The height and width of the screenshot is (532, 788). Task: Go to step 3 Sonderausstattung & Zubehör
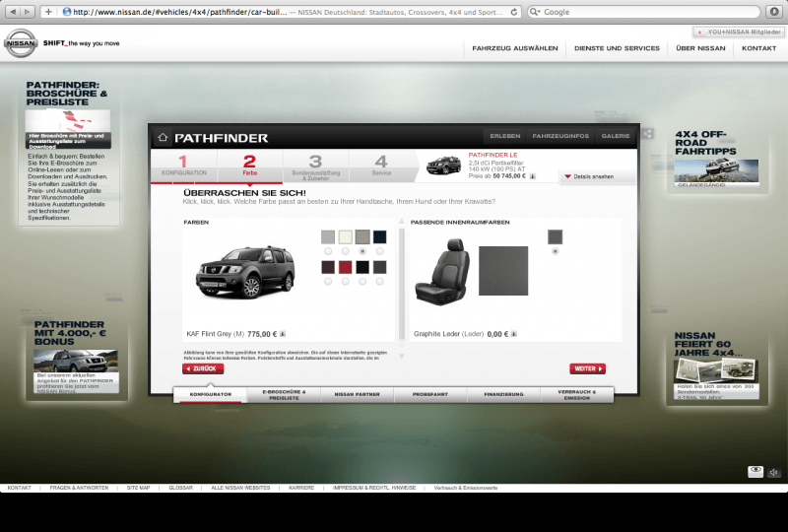(x=315, y=166)
